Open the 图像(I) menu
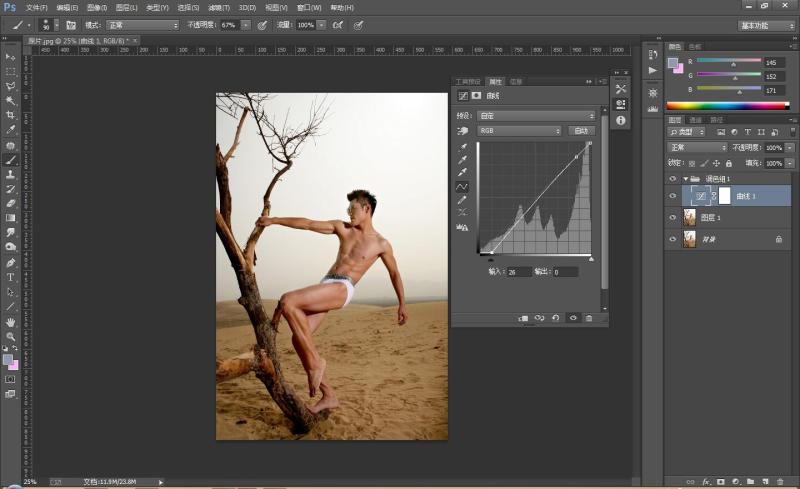The height and width of the screenshot is (489, 800). point(97,8)
